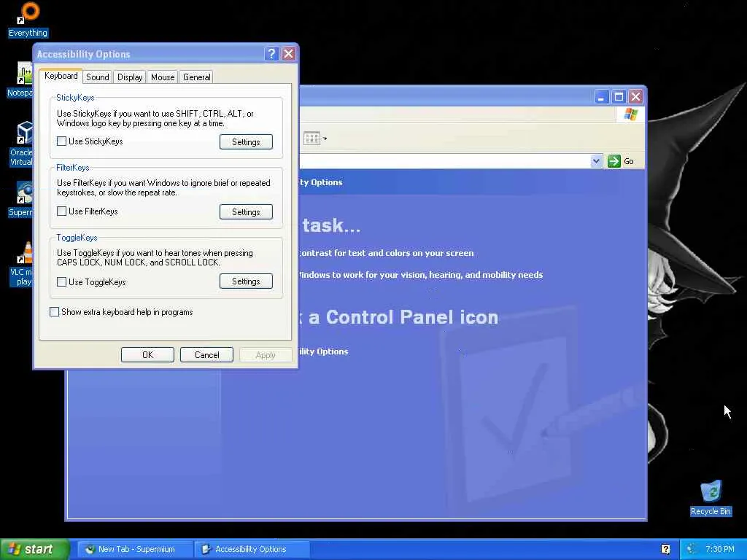Image resolution: width=747 pixels, height=560 pixels.
Task: Switch to the General tab
Action: (x=197, y=77)
